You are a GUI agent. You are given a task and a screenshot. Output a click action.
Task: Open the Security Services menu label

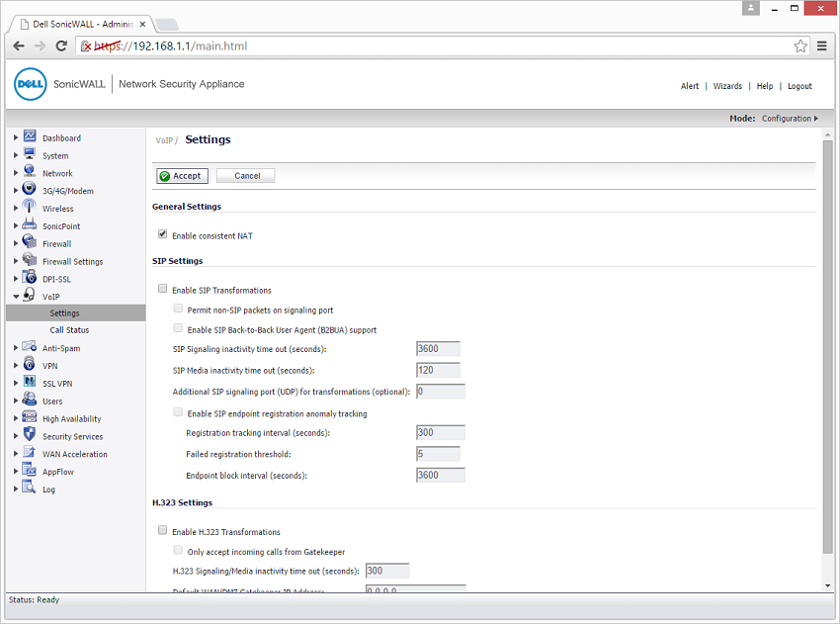click(x=73, y=437)
